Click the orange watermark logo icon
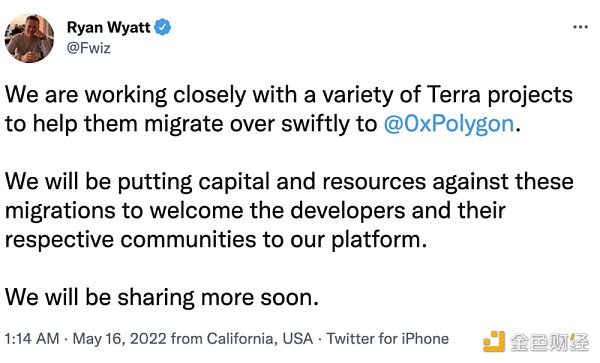The width and height of the screenshot is (600, 363). tap(494, 341)
